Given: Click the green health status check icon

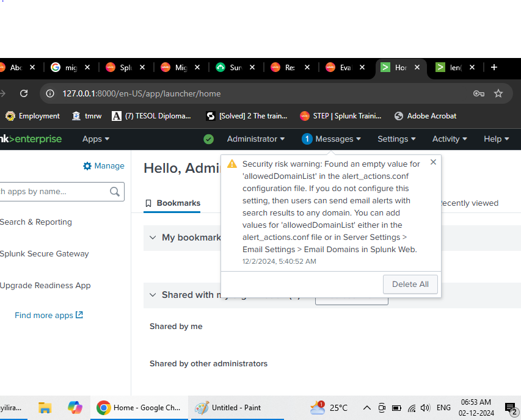Looking at the screenshot, I should pyautogui.click(x=209, y=139).
